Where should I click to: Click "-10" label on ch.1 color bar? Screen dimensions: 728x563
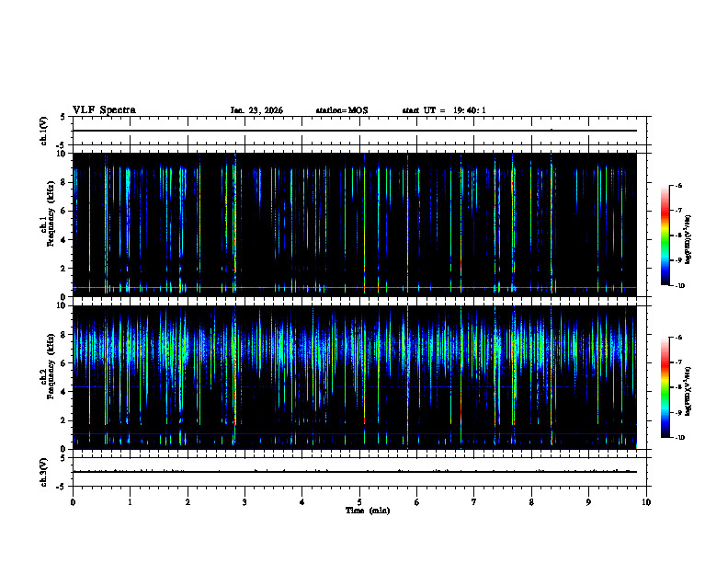click(679, 286)
